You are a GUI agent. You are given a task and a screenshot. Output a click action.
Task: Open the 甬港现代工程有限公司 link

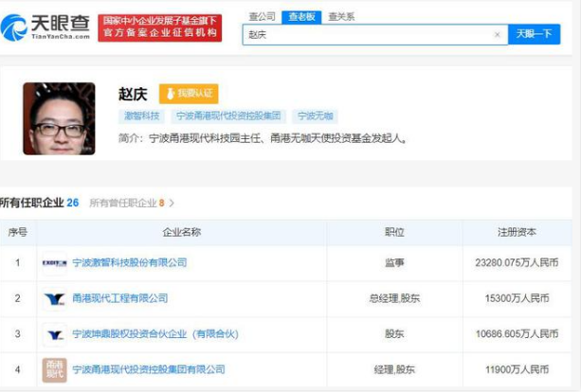(x=120, y=298)
